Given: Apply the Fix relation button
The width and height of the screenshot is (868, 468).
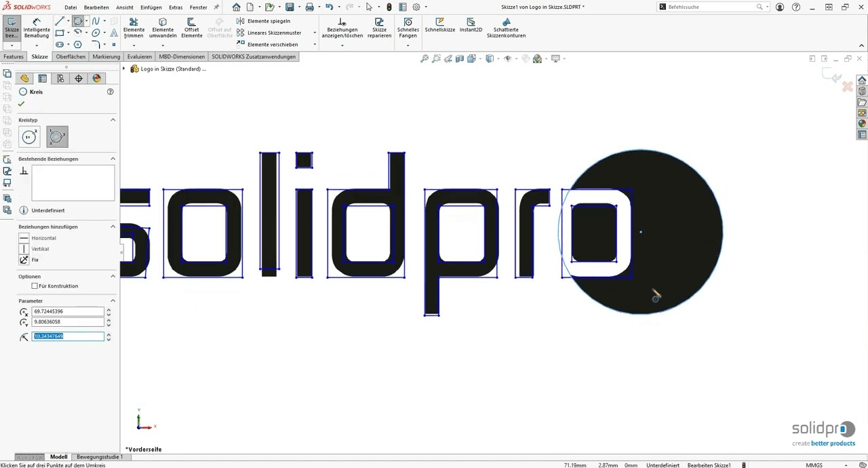Looking at the screenshot, I should click(x=24, y=260).
